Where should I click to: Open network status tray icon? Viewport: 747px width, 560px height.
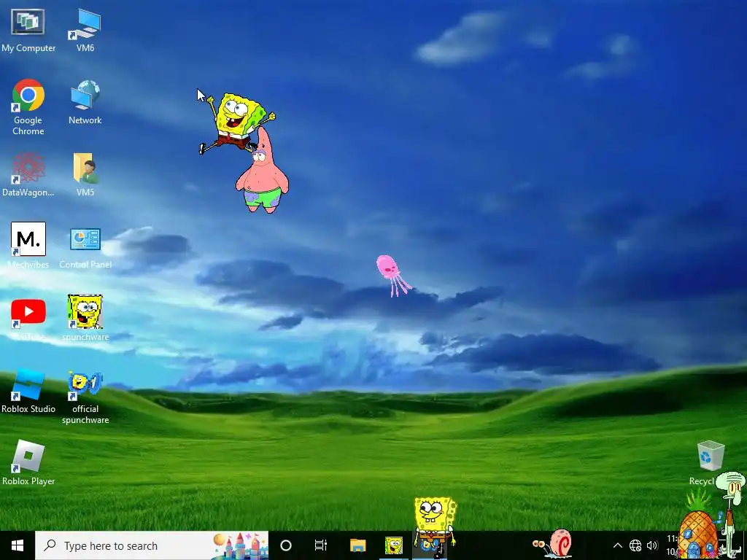(635, 545)
